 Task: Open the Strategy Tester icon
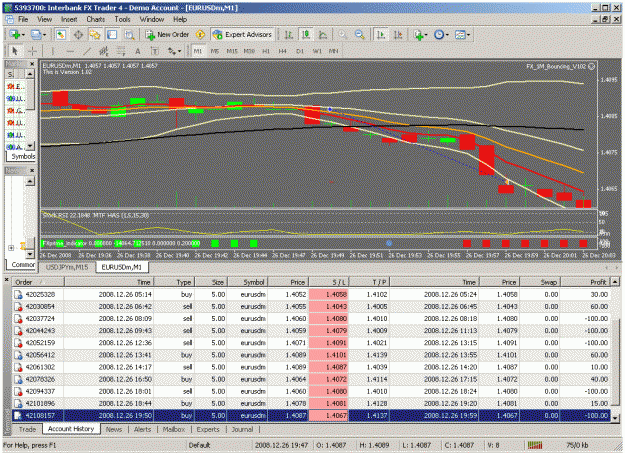[x=129, y=35]
